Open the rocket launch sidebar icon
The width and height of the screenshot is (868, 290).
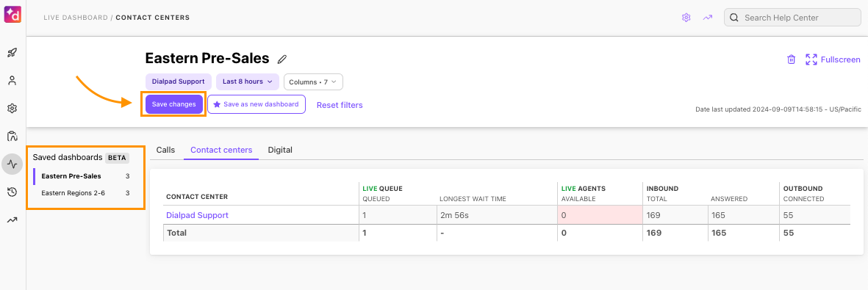(x=12, y=53)
